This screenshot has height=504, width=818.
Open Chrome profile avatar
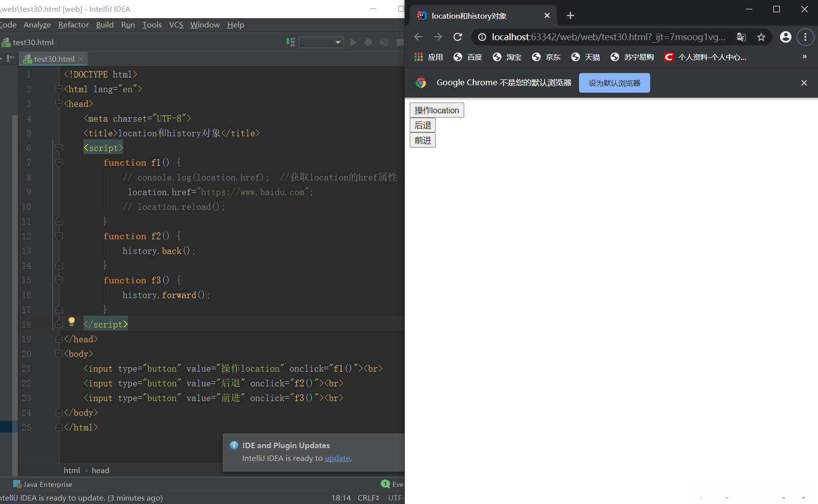pos(785,37)
